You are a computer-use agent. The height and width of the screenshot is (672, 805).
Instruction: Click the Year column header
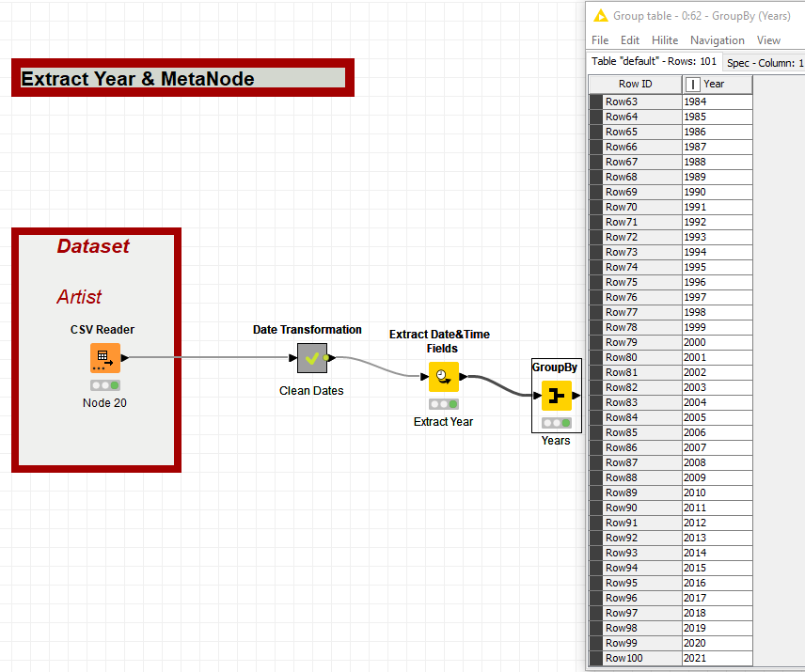point(718,85)
